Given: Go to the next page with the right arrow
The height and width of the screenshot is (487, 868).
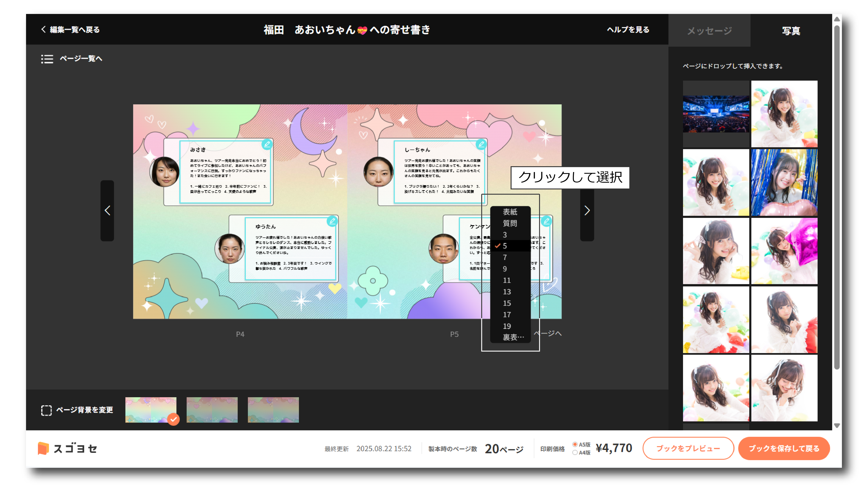Looking at the screenshot, I should [587, 211].
